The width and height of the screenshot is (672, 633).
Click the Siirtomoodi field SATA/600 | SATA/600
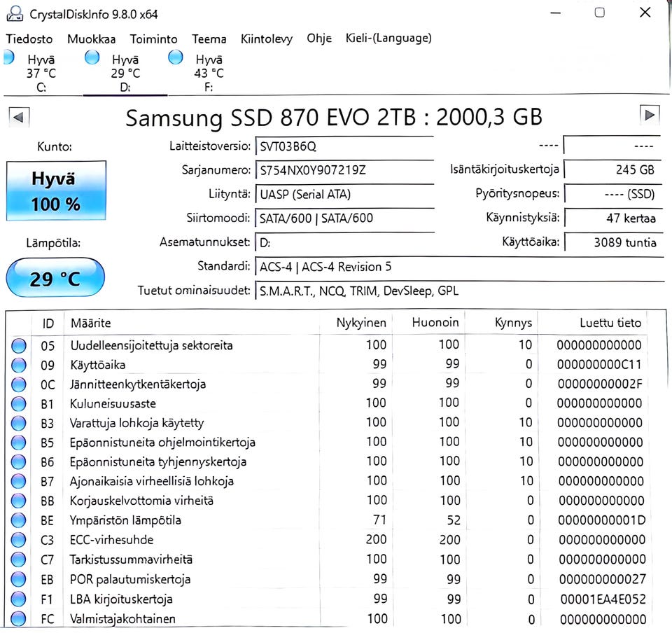[344, 218]
